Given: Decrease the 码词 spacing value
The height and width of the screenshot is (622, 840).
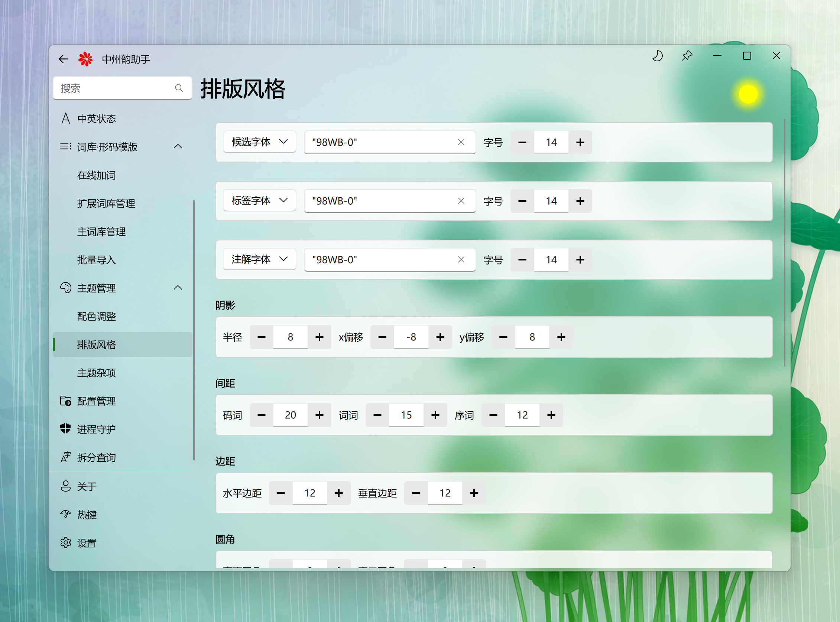Looking at the screenshot, I should point(261,415).
